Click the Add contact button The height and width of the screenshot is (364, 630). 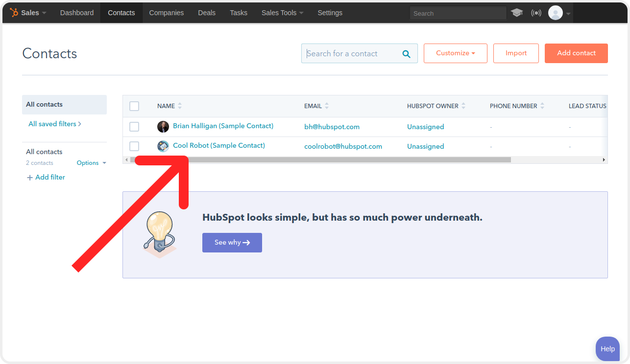(x=576, y=53)
